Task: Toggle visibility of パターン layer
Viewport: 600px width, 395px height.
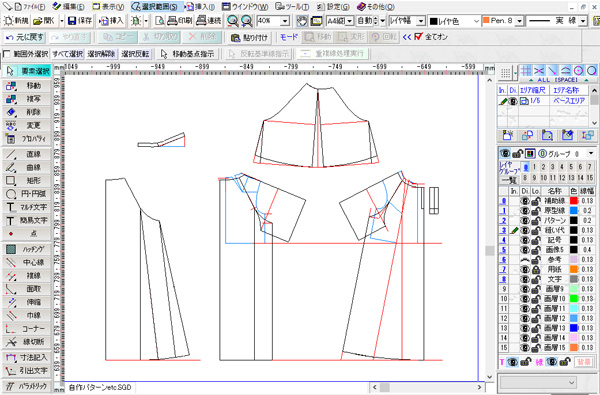Action: point(525,220)
